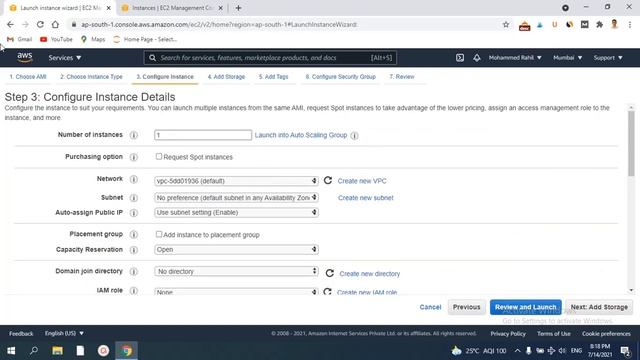The height and width of the screenshot is (360, 640).
Task: Go to step 2 Choose Instance Type
Action: point(91,77)
